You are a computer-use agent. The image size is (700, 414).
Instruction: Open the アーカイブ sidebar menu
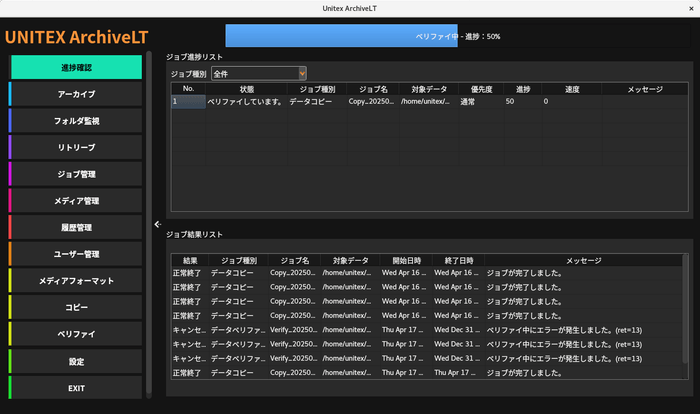click(x=76, y=94)
